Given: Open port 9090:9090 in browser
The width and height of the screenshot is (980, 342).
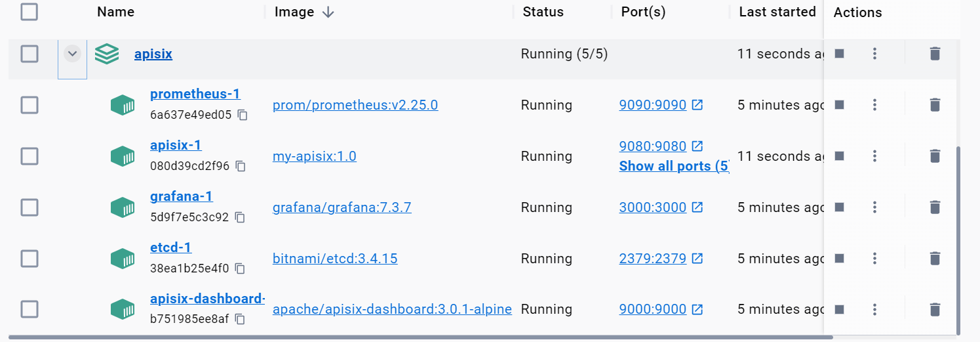Looking at the screenshot, I should coord(661,105).
